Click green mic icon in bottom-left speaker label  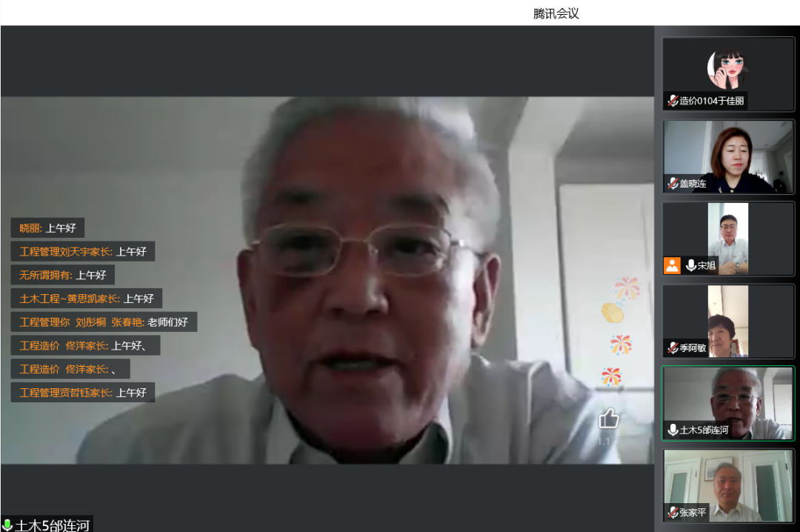pyautogui.click(x=8, y=525)
